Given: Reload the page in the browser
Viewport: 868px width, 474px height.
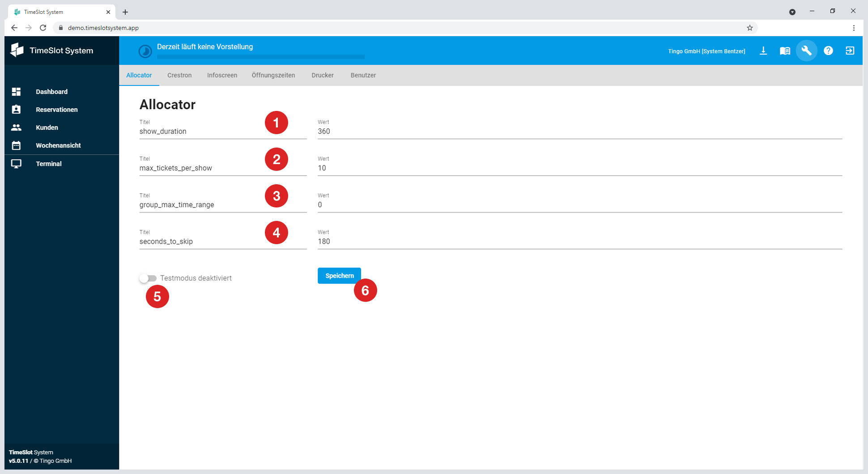Looking at the screenshot, I should 43,28.
